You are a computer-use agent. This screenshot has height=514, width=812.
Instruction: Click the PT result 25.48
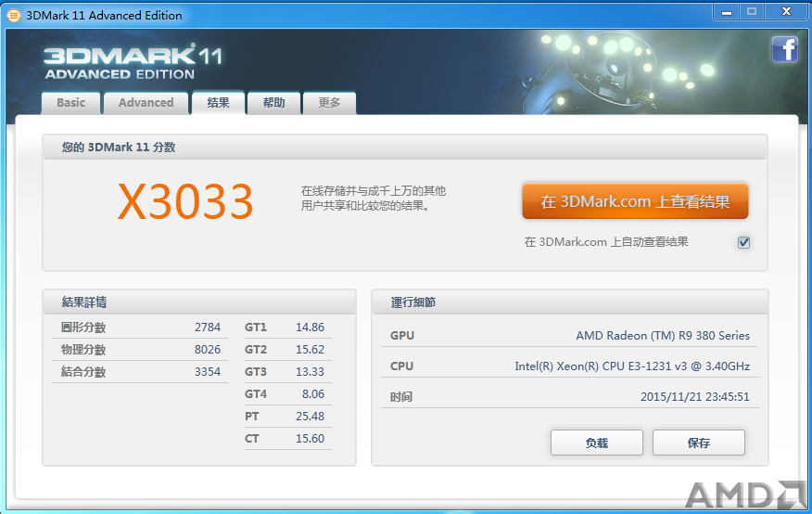(311, 417)
